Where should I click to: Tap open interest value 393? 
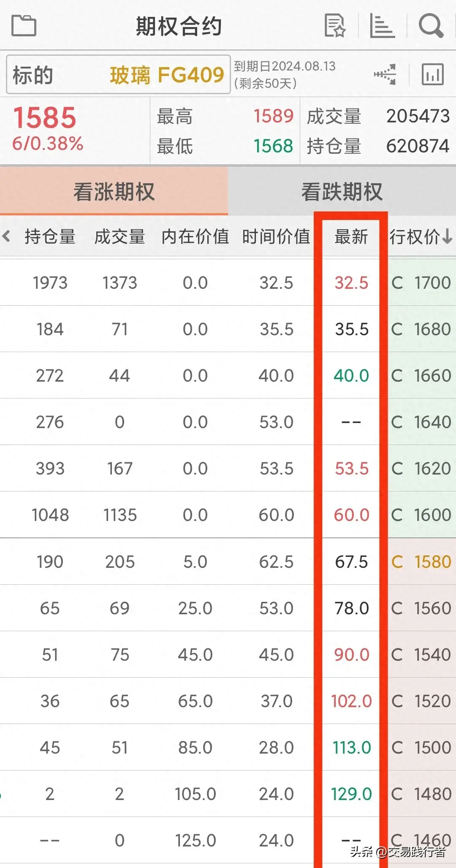[x=50, y=468]
